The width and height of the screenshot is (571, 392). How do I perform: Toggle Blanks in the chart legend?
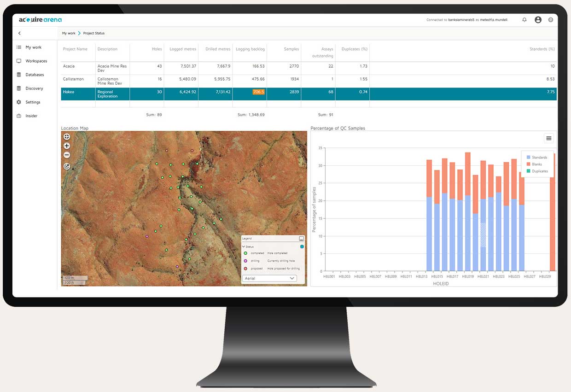(536, 164)
